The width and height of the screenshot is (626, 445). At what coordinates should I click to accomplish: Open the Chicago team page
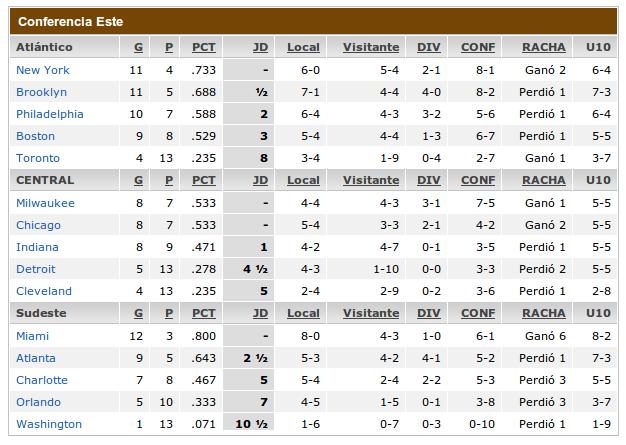38,225
